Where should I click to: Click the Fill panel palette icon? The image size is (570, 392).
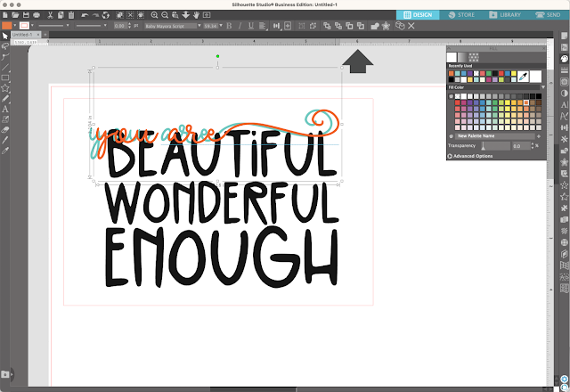(x=564, y=60)
